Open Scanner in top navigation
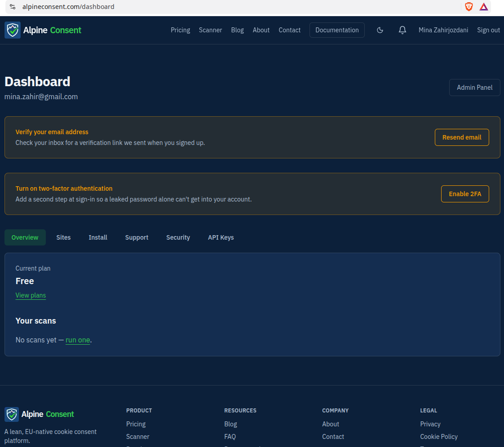Viewport: 504px width, 447px height. point(210,30)
